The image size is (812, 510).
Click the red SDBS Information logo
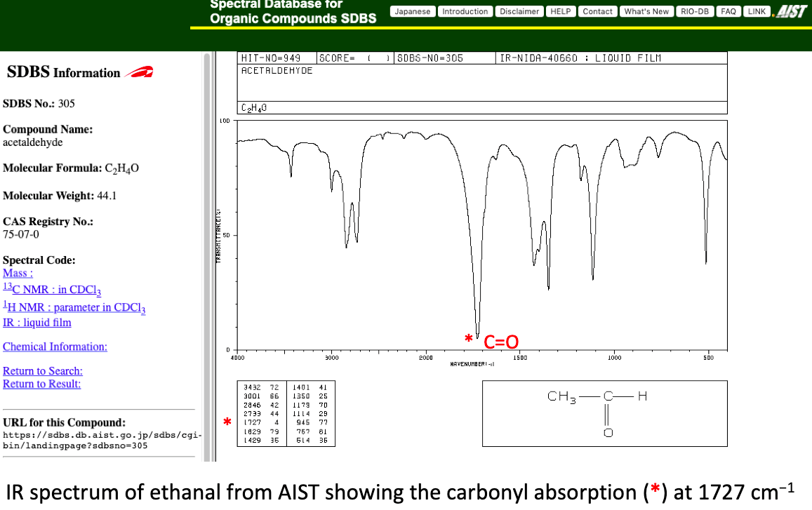[139, 72]
